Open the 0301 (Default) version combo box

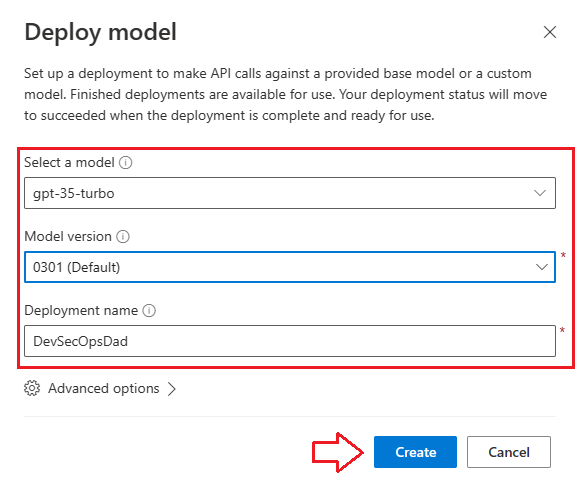pyautogui.click(x=290, y=267)
